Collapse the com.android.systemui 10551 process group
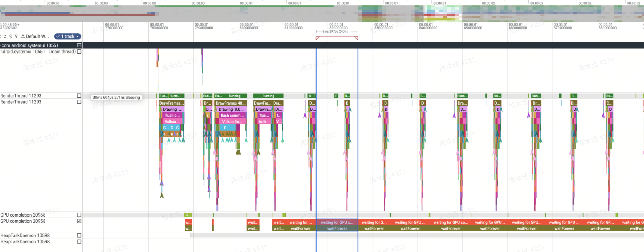644x252 pixels. (x=79, y=45)
